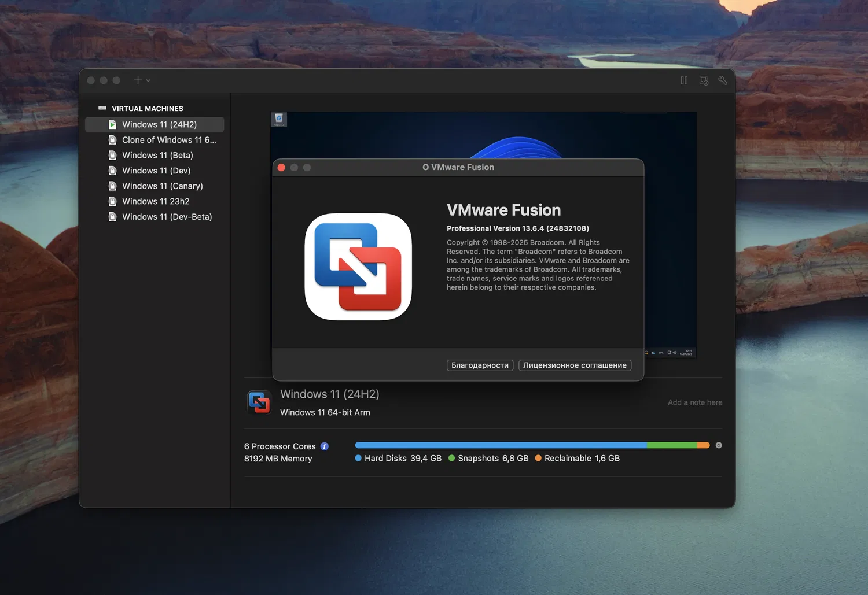Image resolution: width=868 pixels, height=595 pixels.
Task: Click the add virtual machine plus icon
Action: click(138, 80)
